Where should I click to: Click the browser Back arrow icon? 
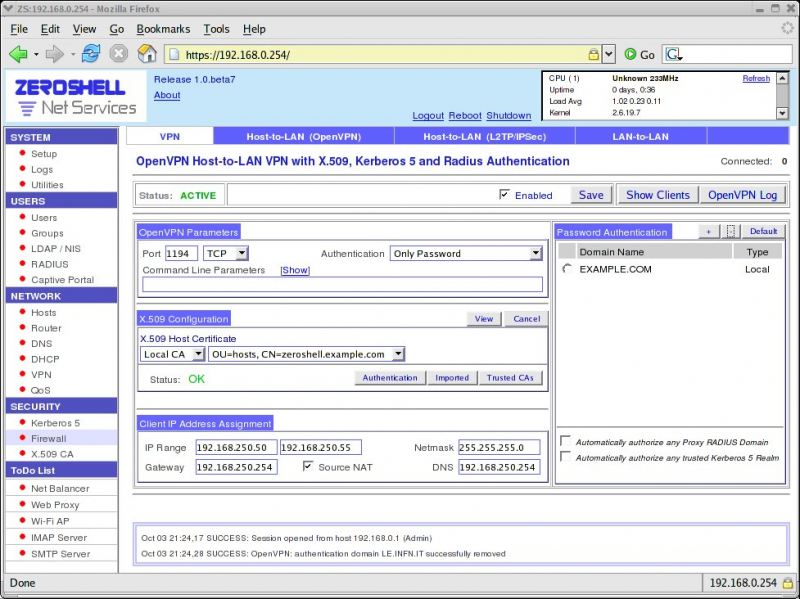point(18,54)
